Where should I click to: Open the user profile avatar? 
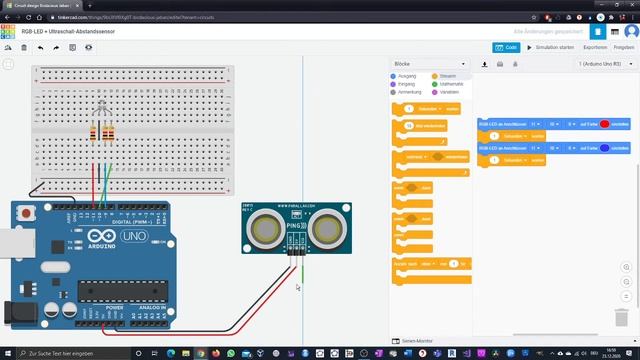coord(632,31)
